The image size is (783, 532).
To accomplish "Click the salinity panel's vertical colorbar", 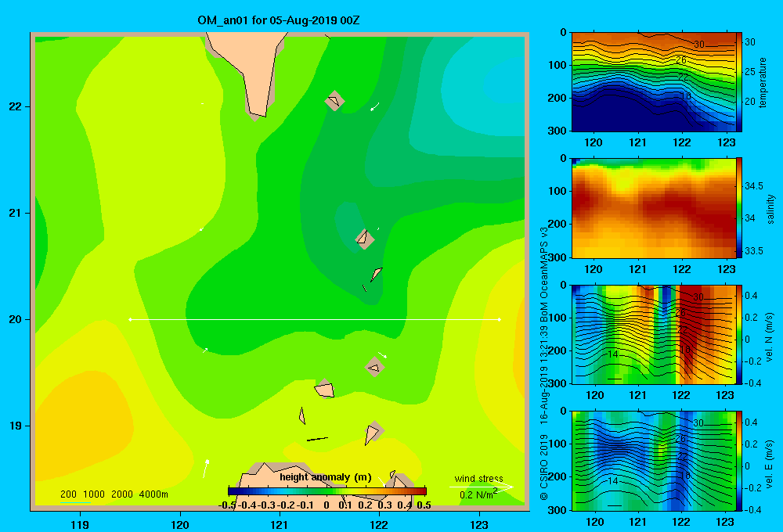I will pyautogui.click(x=739, y=208).
